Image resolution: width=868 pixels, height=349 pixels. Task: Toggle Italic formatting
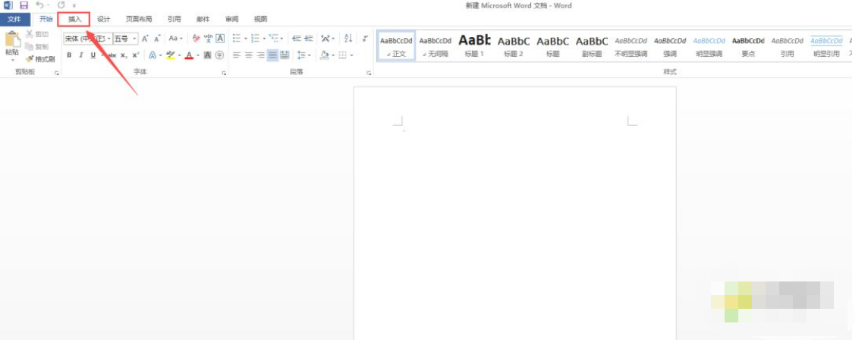pyautogui.click(x=81, y=55)
